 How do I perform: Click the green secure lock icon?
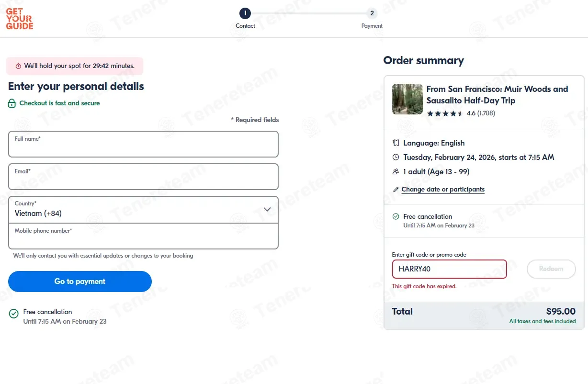click(12, 103)
